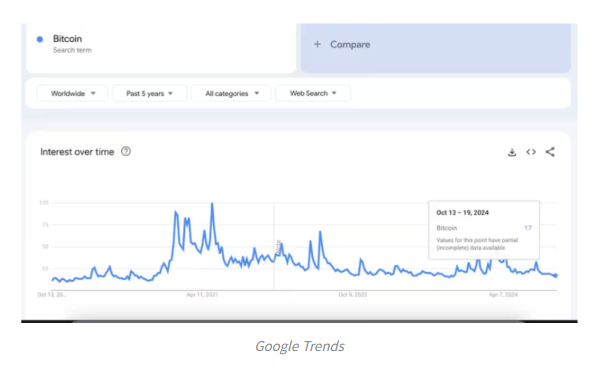Open the embed code icon
Viewport: 596px width, 368px height.
coord(531,152)
